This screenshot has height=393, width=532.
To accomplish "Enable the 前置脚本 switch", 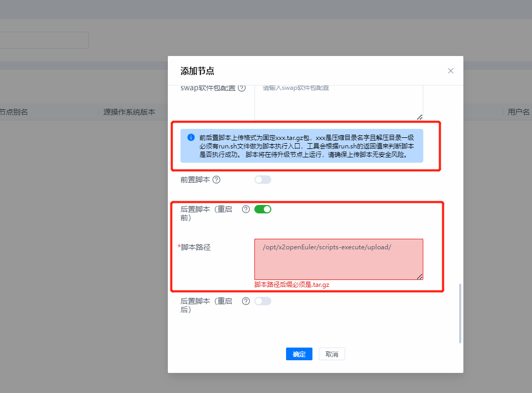I will pos(262,180).
